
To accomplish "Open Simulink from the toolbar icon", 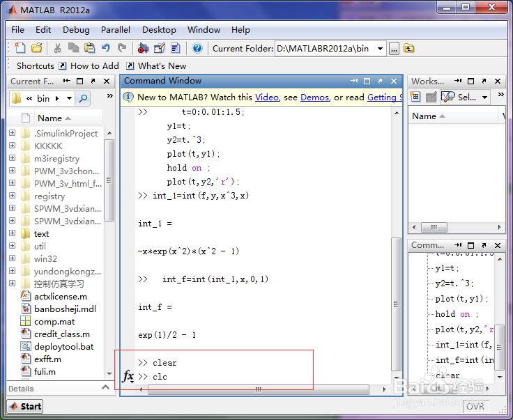I will coord(143,48).
